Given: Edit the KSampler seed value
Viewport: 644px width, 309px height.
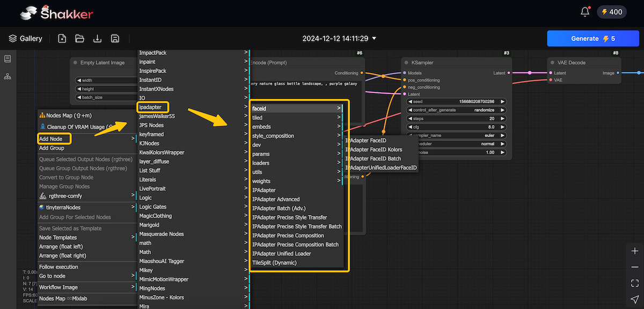Looking at the screenshot, I should (x=456, y=102).
